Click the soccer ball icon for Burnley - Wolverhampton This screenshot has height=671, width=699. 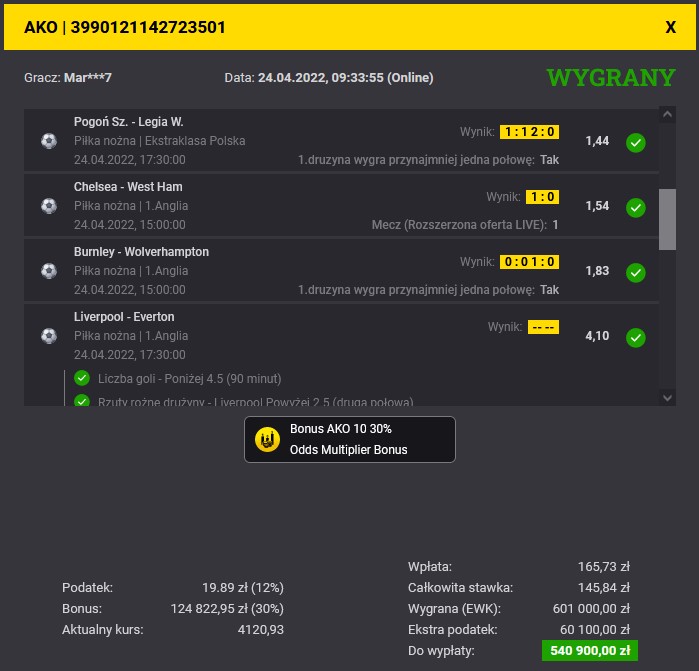[49, 271]
